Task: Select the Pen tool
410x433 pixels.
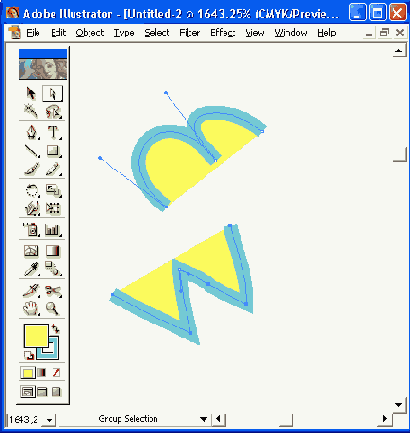Action: click(31, 132)
